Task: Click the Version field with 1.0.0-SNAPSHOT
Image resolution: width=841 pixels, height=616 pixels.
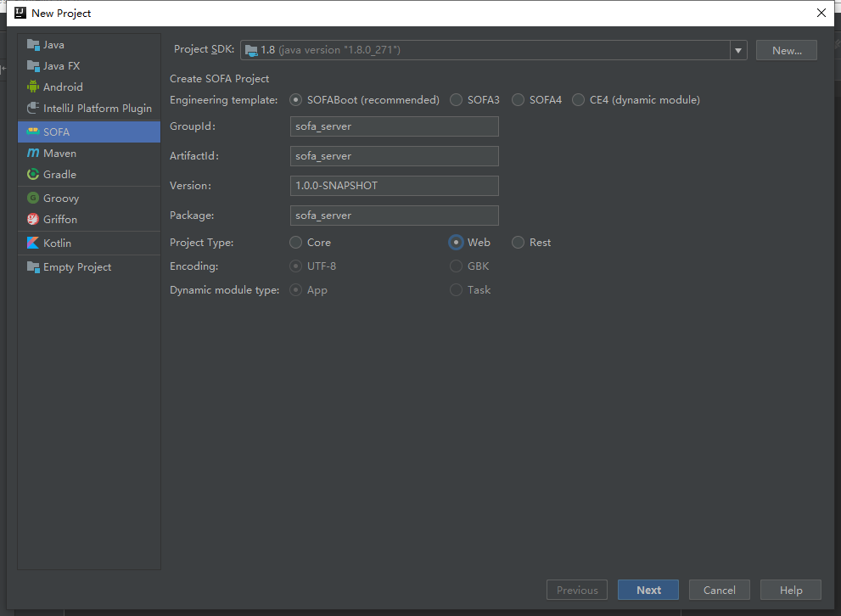Action: click(x=395, y=186)
